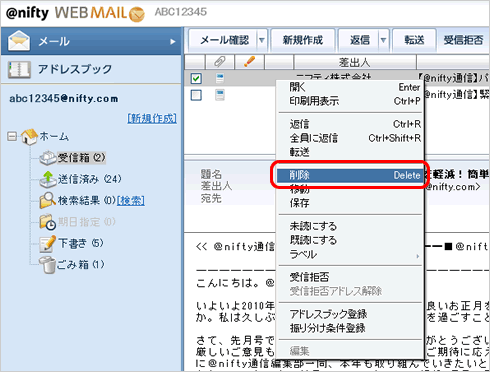Viewport: 490px width, 372px height.
Task: Click the mail icon in second message row
Action: (x=220, y=95)
